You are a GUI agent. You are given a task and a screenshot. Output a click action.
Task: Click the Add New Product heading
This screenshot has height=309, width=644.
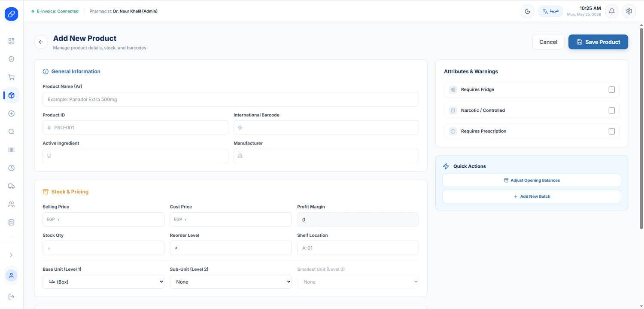click(x=85, y=38)
